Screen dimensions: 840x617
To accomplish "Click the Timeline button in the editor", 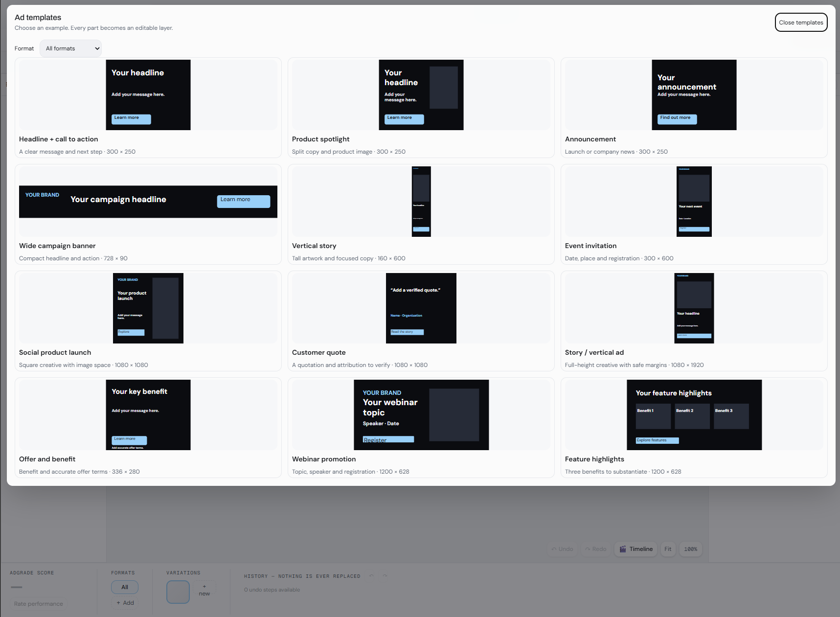I will [x=636, y=549].
